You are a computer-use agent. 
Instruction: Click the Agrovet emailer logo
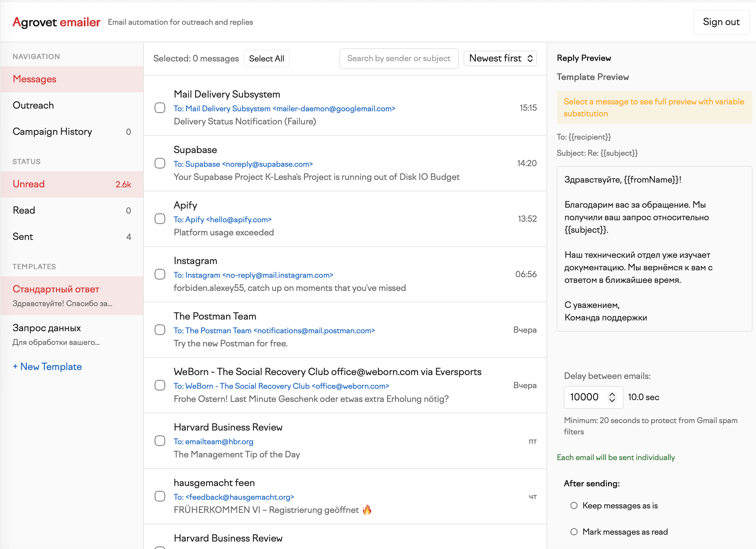56,22
